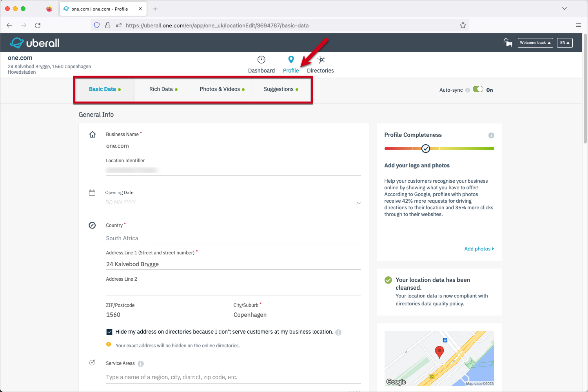The image size is (588, 392).
Task: Click the Business Name input field
Action: [233, 146]
